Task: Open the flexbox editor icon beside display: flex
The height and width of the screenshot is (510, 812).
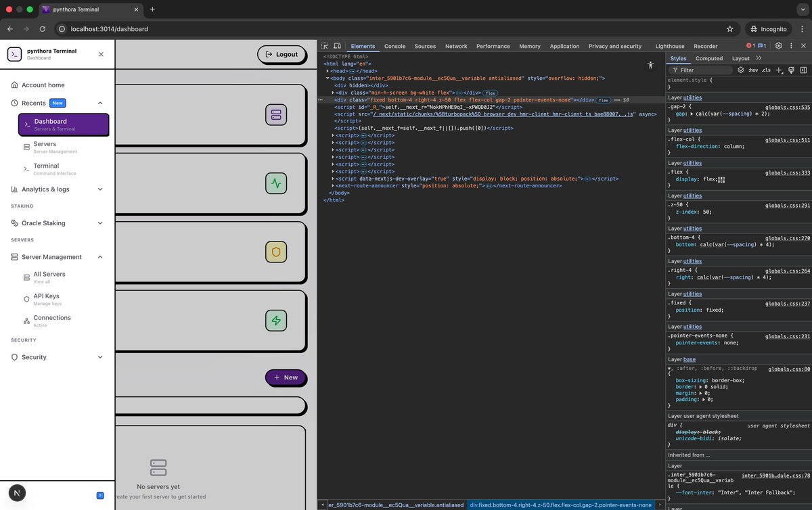Action: coord(721,179)
